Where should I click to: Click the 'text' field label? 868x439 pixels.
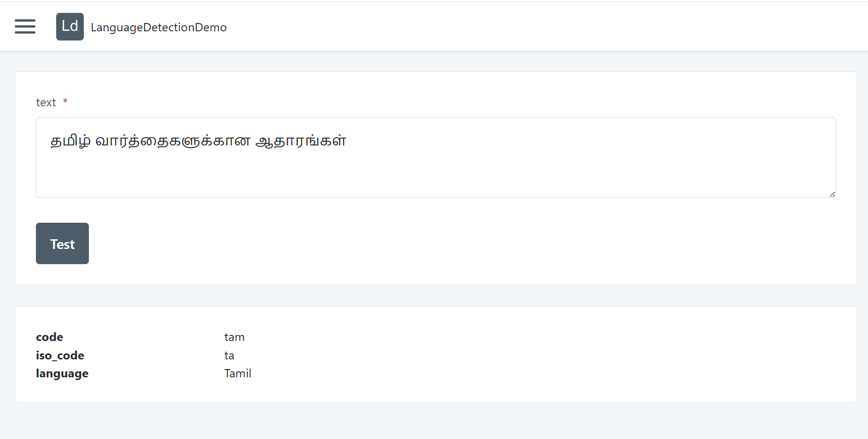click(46, 102)
